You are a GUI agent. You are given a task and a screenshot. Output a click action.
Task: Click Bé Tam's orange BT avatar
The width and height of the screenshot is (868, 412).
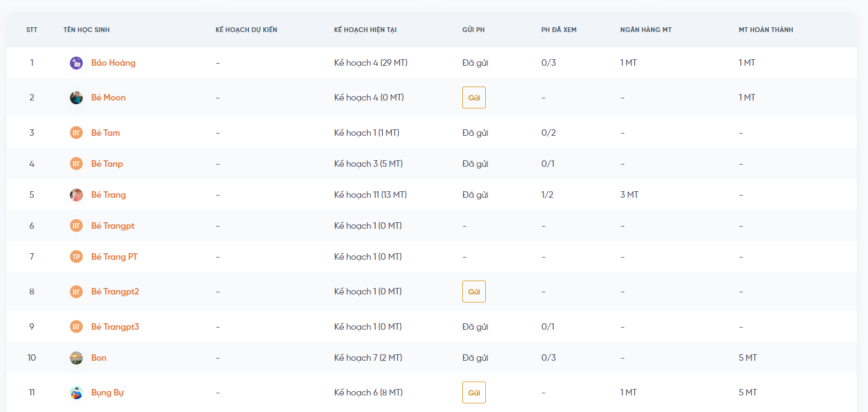point(76,133)
